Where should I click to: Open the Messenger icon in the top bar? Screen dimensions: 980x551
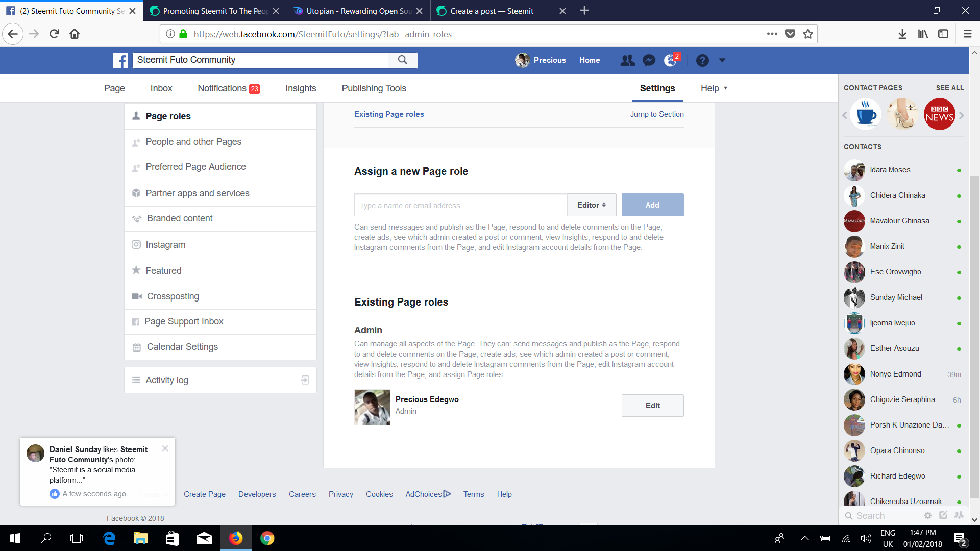(648, 60)
